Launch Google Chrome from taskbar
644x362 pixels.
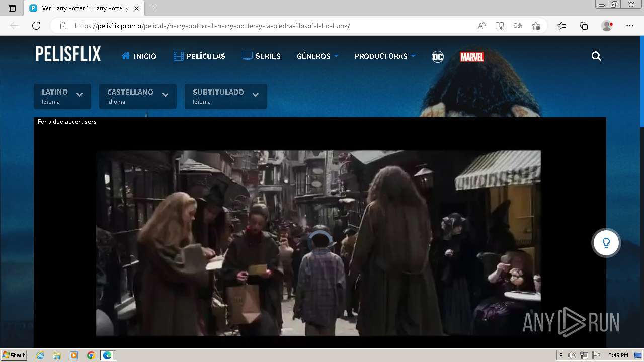[91, 355]
